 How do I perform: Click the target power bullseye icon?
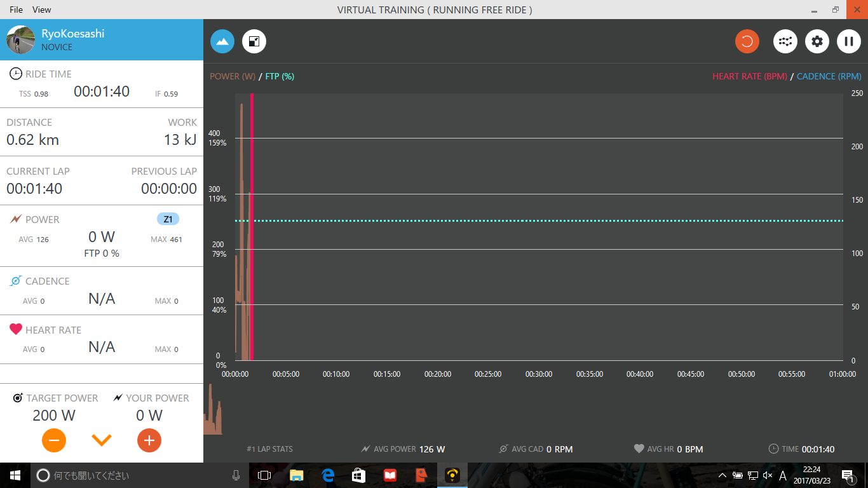[18, 398]
